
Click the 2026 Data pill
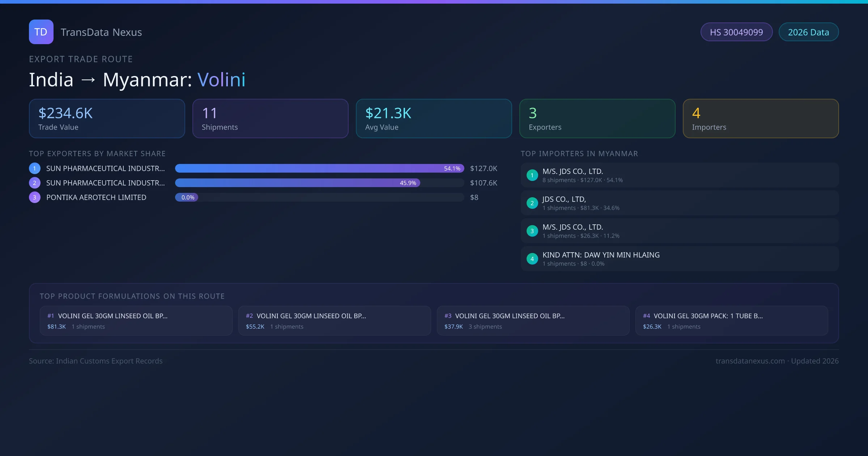[x=808, y=32]
